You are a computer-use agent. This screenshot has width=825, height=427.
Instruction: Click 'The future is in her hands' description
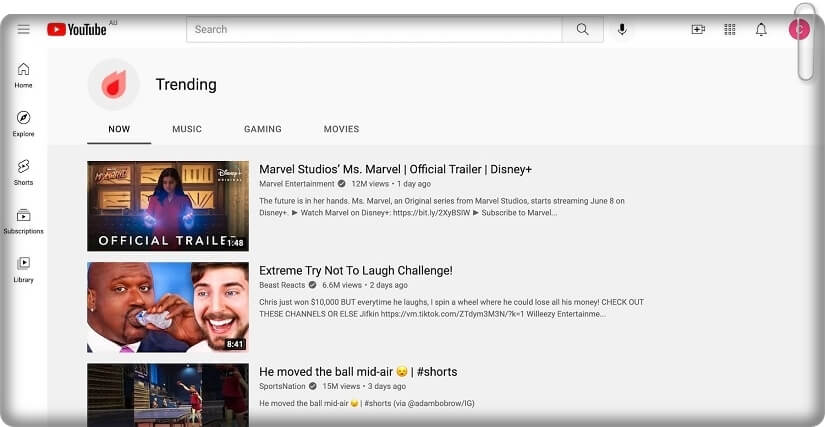click(442, 207)
